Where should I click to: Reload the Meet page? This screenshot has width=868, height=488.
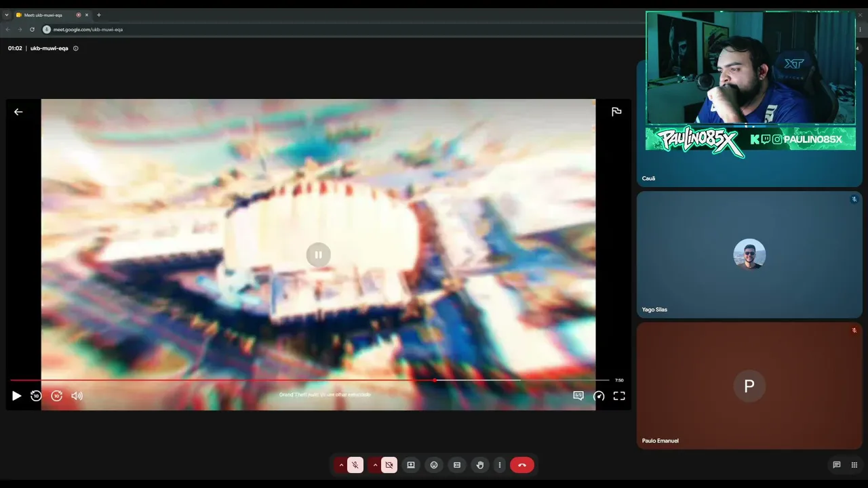[x=32, y=30]
